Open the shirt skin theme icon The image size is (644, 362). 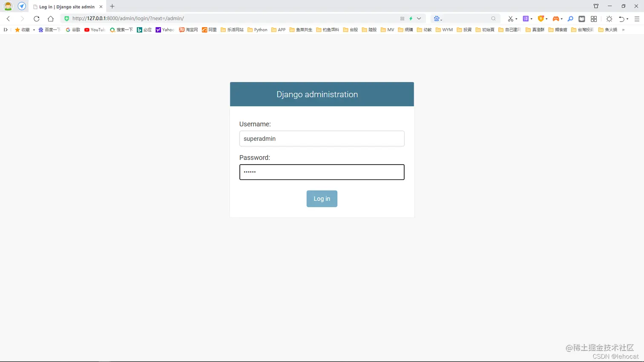pyautogui.click(x=596, y=6)
